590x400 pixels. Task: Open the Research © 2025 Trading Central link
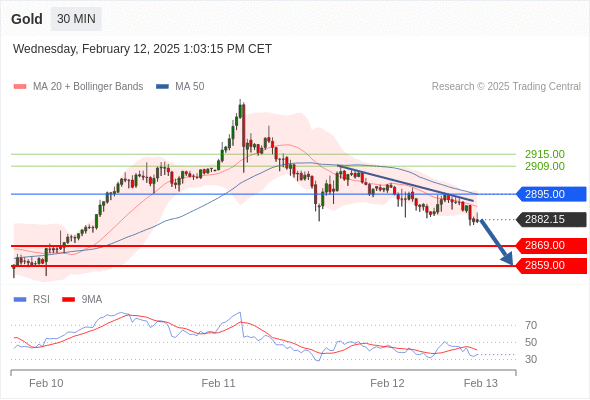(x=506, y=87)
